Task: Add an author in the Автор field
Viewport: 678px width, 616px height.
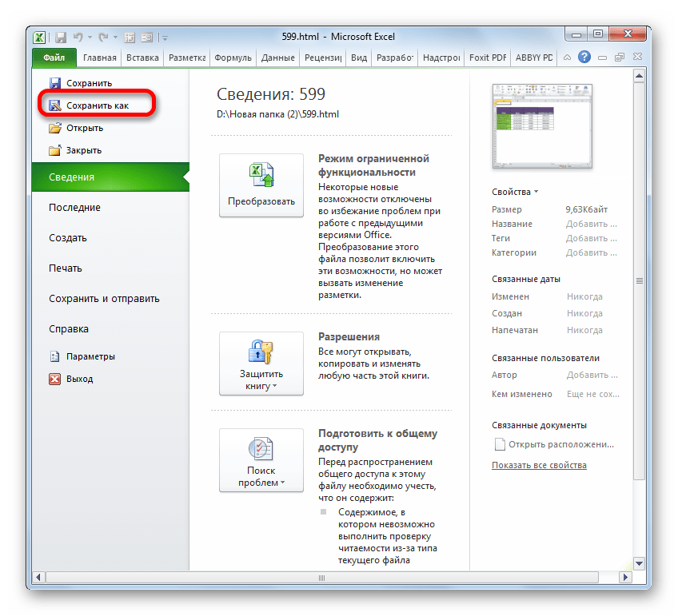Action: point(592,375)
